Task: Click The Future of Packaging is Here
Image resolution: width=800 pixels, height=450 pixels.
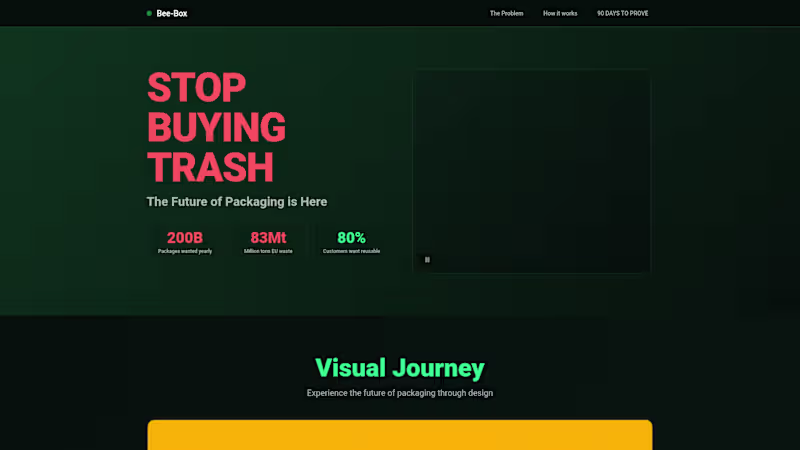Action: (x=237, y=202)
